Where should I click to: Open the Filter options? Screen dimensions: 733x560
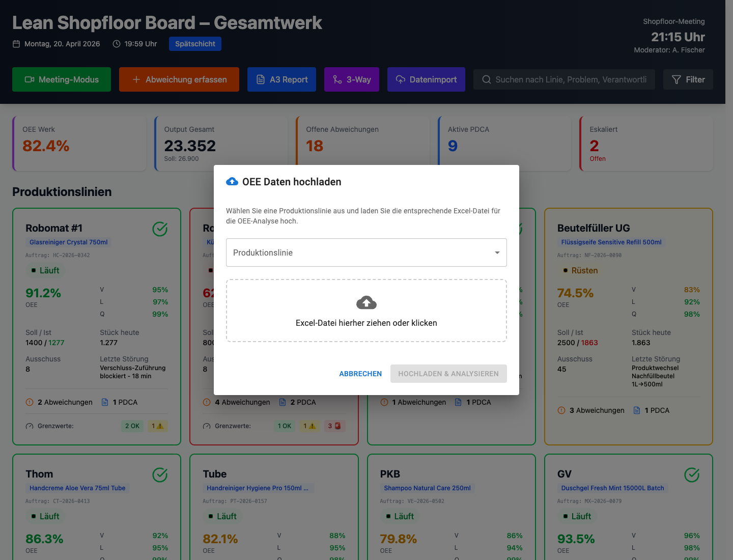pos(688,79)
